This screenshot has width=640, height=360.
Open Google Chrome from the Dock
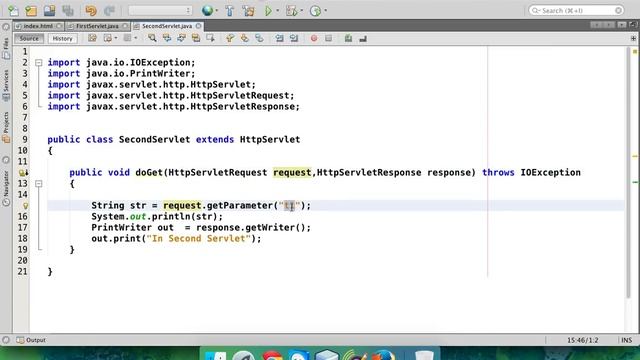[273, 356]
